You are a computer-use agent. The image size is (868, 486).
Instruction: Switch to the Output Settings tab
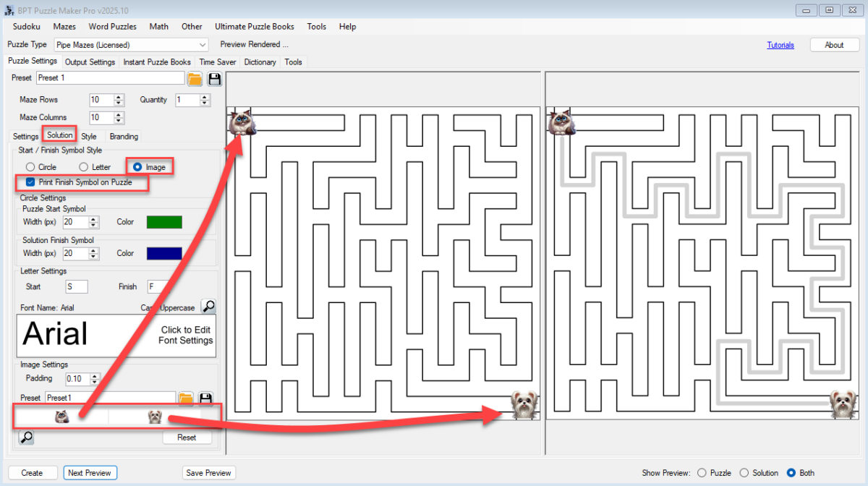point(90,61)
